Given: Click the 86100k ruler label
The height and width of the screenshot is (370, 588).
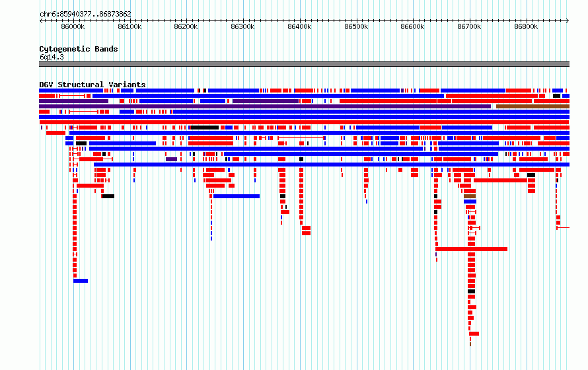Looking at the screenshot, I should click(129, 27).
